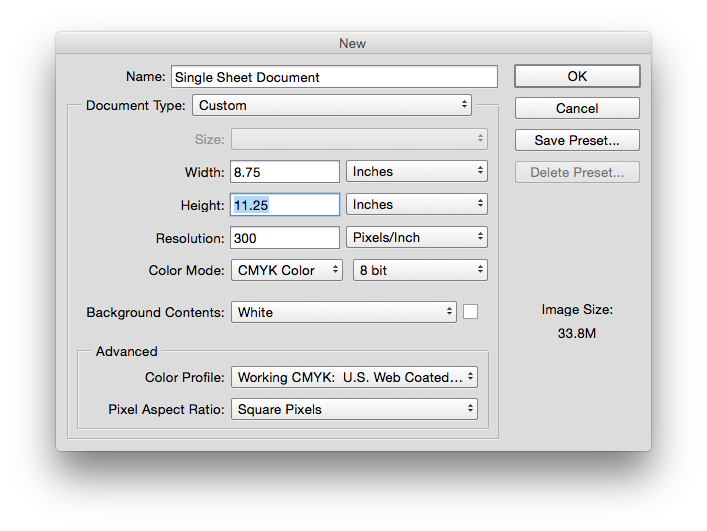Click Save Preset button

pos(577,140)
